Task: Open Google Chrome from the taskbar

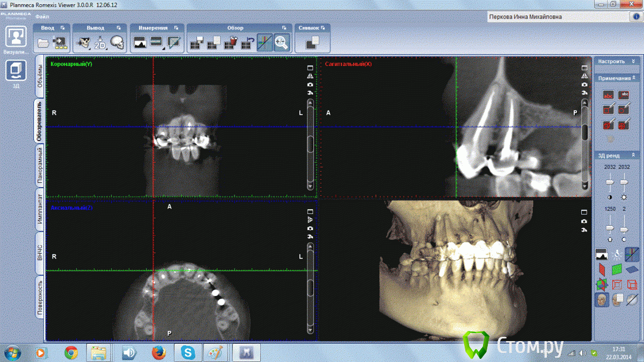Action: pos(70,352)
